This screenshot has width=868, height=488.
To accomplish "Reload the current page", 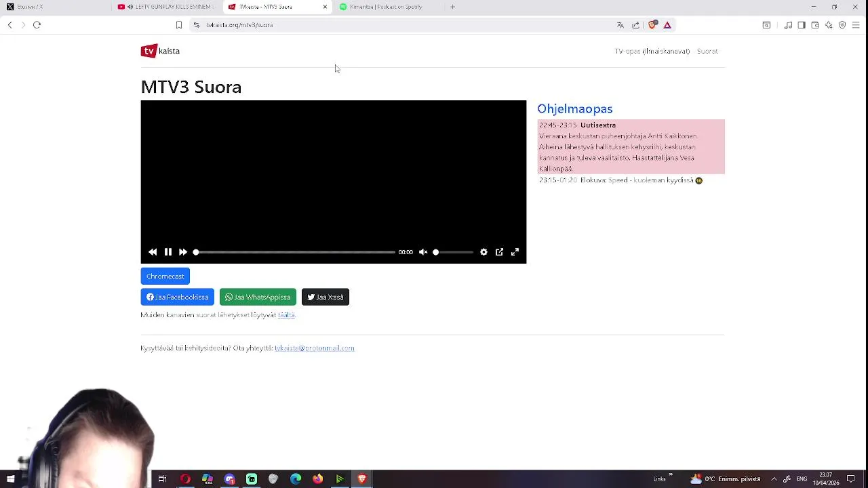I will pyautogui.click(x=37, y=25).
